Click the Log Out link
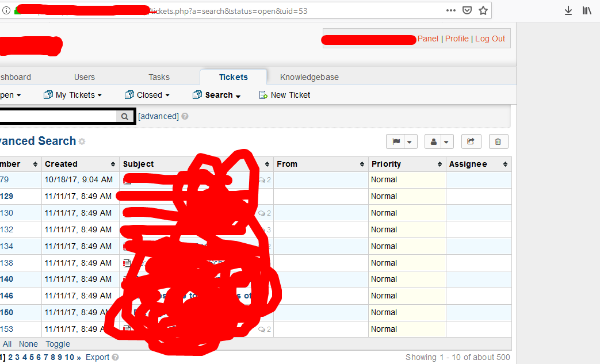This screenshot has height=364, width=600. tap(490, 39)
